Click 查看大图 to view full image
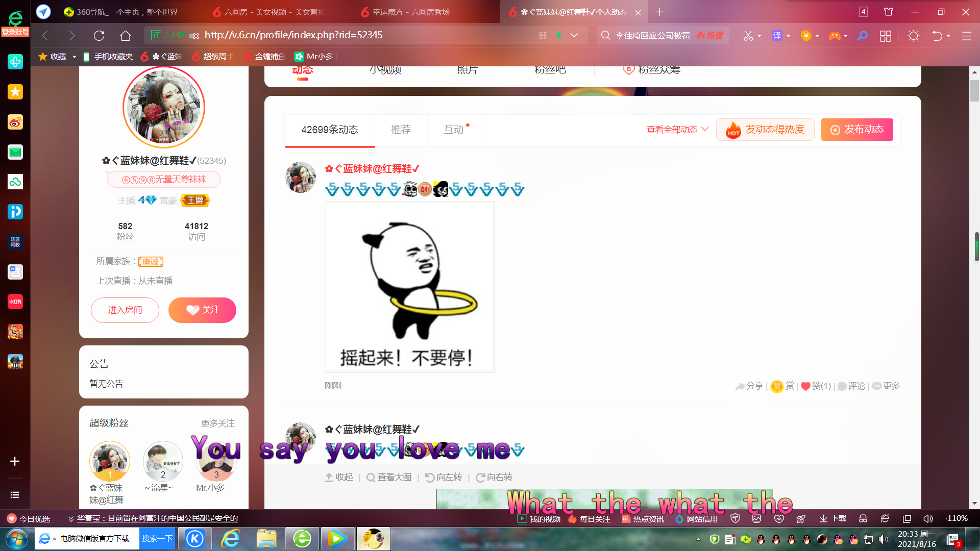This screenshot has height=551, width=980. [389, 478]
